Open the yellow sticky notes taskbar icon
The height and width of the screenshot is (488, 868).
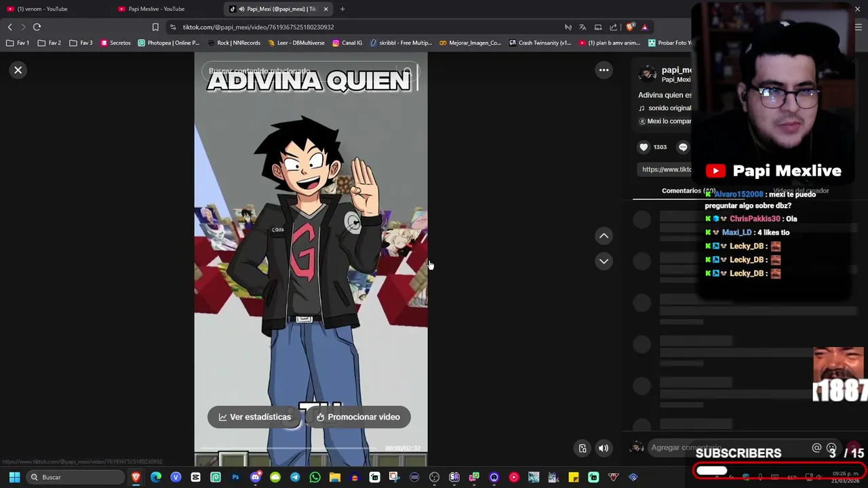click(x=574, y=477)
